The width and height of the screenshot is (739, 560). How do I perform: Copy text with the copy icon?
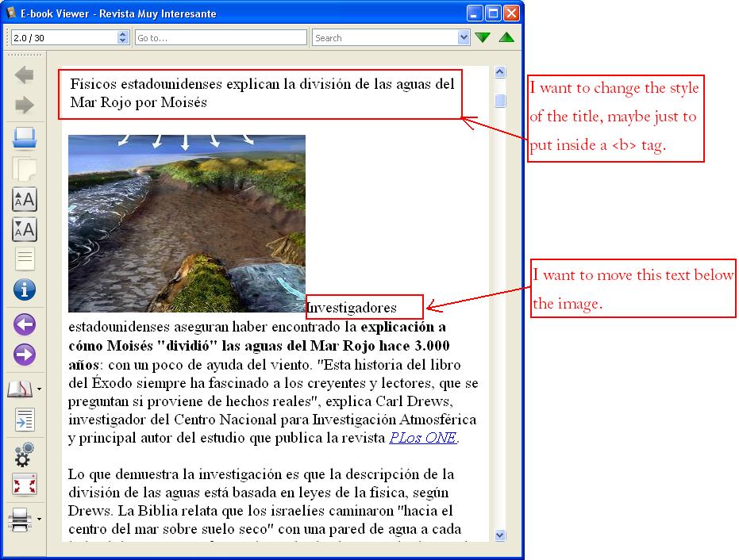pos(25,169)
